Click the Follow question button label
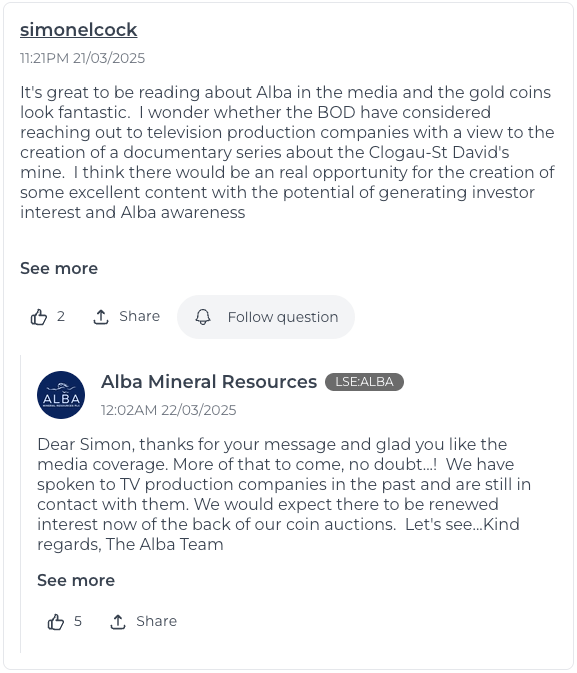This screenshot has width=577, height=673. tap(283, 317)
